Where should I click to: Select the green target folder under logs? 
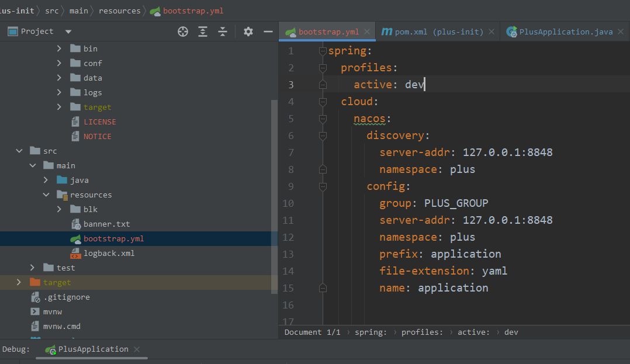(97, 108)
